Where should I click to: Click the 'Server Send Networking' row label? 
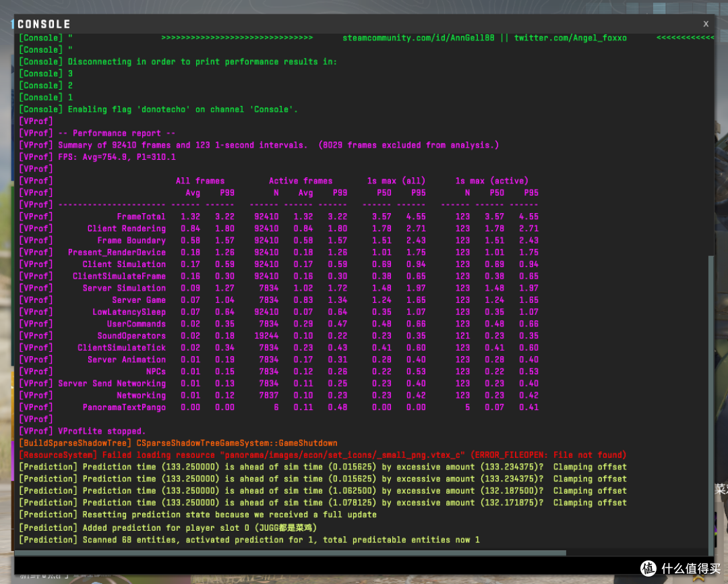tap(112, 383)
